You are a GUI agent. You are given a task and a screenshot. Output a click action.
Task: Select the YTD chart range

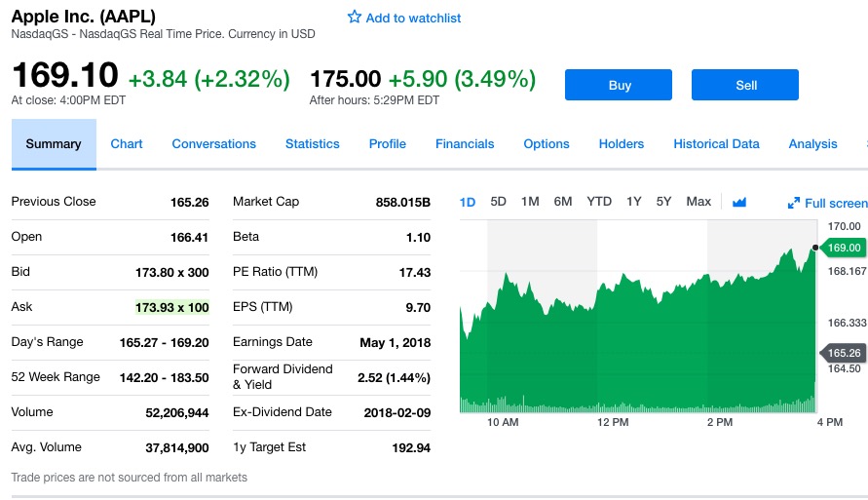point(599,202)
